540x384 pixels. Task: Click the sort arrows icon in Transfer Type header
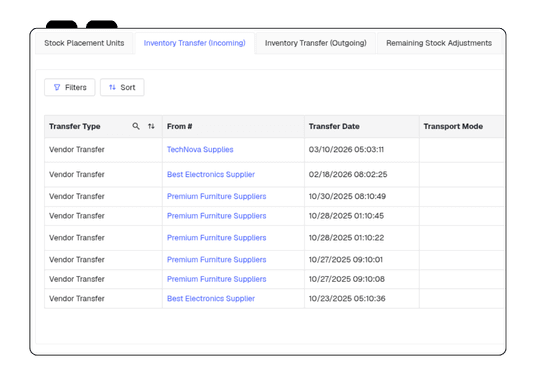[151, 126]
